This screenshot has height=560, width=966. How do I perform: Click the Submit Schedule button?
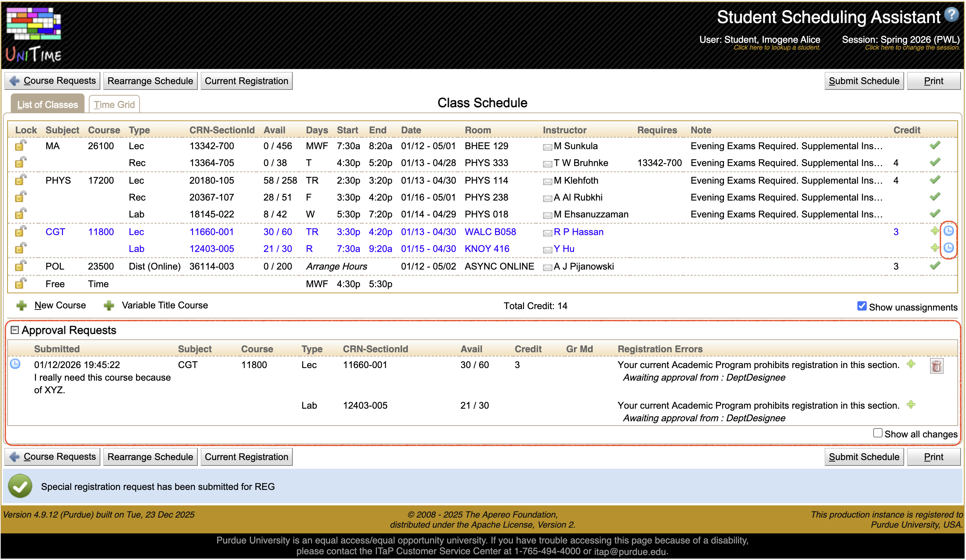click(x=863, y=81)
